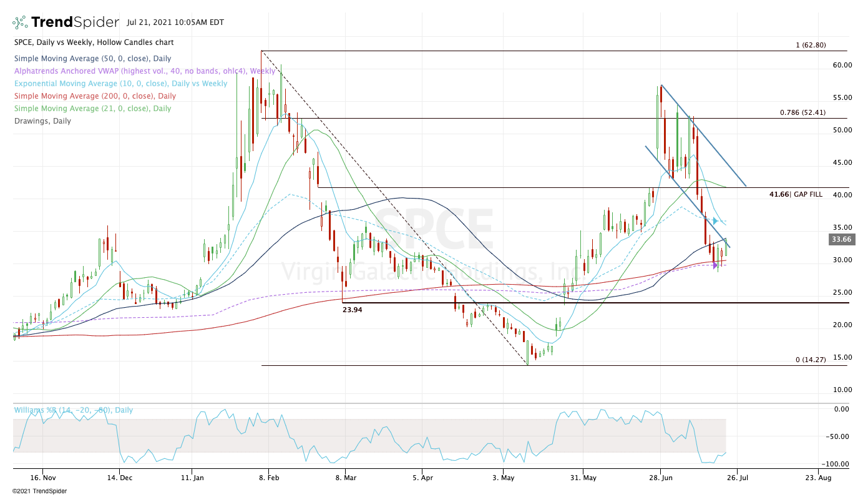
Task: Click the Williams %R indicator label
Action: pyautogui.click(x=74, y=410)
